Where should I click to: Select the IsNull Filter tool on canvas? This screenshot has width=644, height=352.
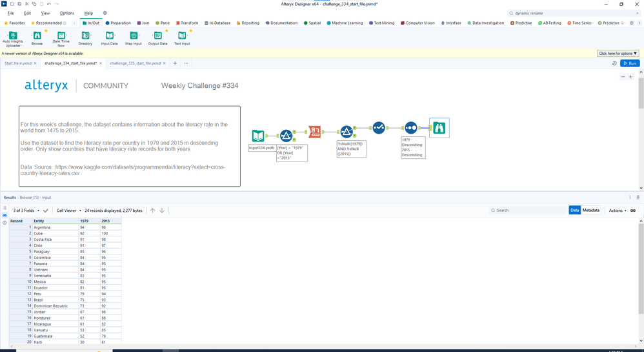(x=347, y=132)
